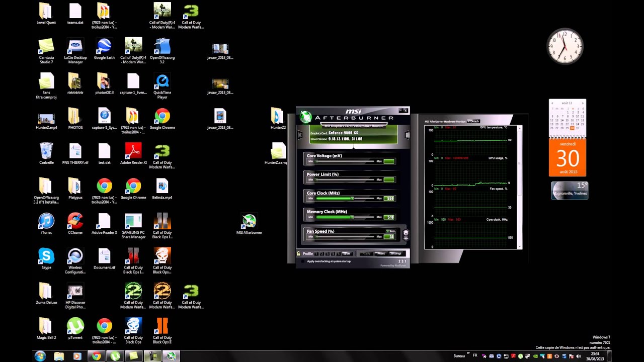The height and width of the screenshot is (362, 644).
Task: Select the Camtasia Studio 7 icon
Action: (x=46, y=51)
